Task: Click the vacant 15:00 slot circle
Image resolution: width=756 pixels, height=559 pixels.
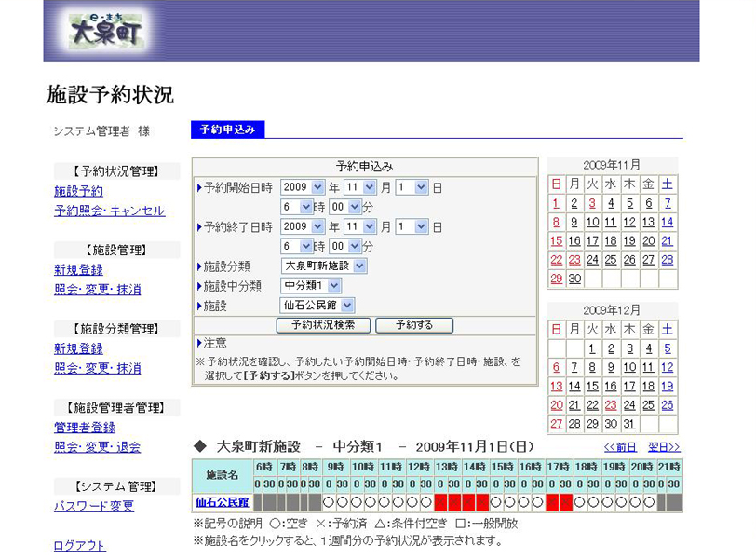Action: pos(496,502)
